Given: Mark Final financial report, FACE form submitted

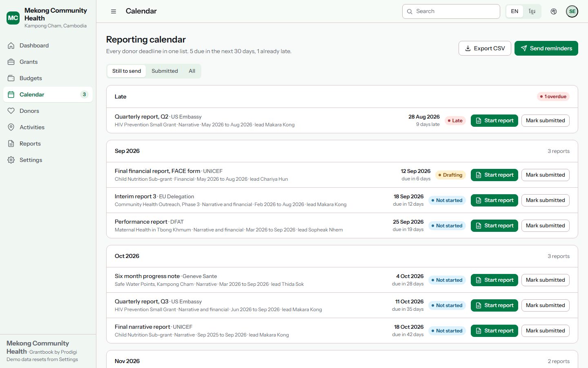Looking at the screenshot, I should pyautogui.click(x=546, y=175).
